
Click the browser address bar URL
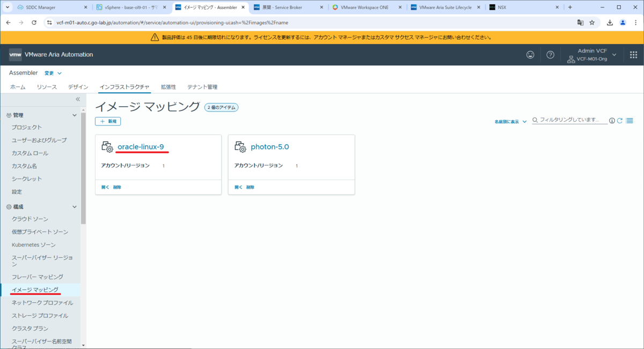[172, 23]
